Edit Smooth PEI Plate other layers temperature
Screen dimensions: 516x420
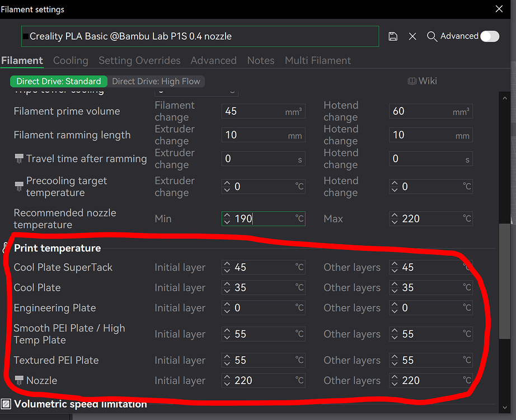pyautogui.click(x=431, y=334)
